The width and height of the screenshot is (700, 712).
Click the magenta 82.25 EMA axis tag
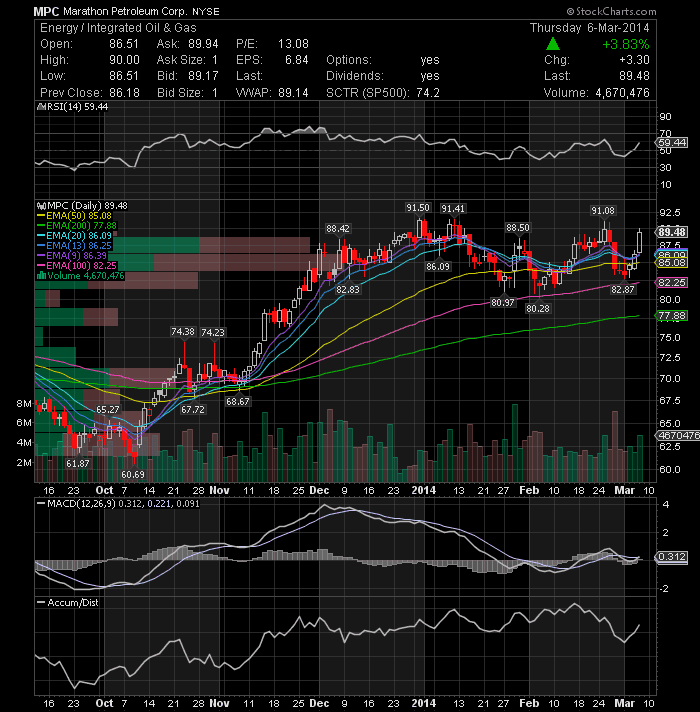[672, 283]
